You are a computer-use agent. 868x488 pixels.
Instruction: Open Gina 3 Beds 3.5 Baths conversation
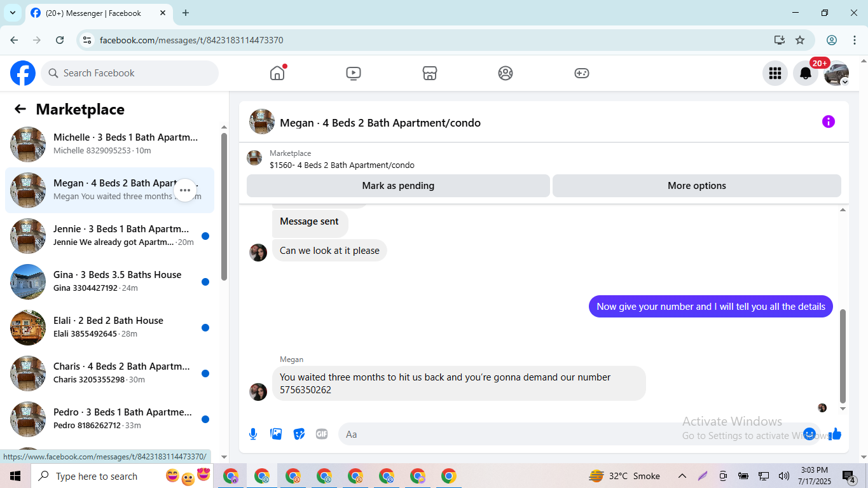(x=109, y=282)
